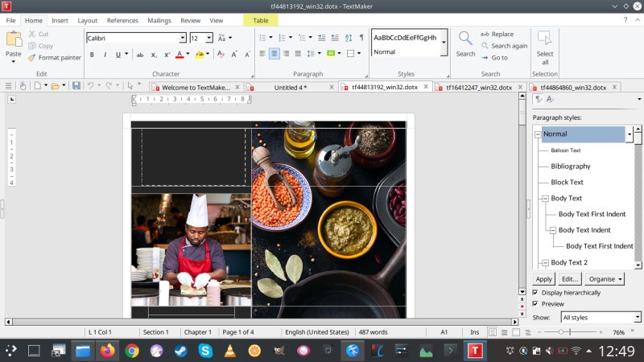Open the Mailings ribbon tab
Screen dimensions: 644x362
coord(159,21)
